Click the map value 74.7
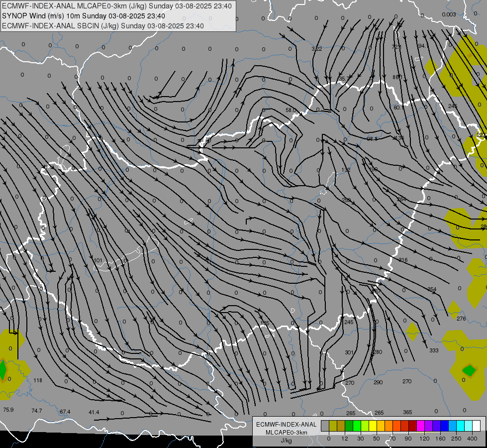 (37, 411)
